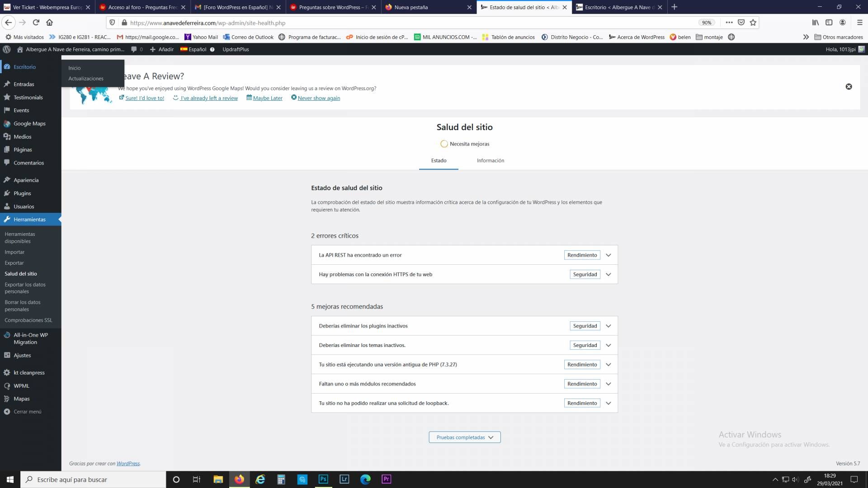Screen dimensions: 868x488
Task: Open Windows Start menu
Action: pos(10,479)
